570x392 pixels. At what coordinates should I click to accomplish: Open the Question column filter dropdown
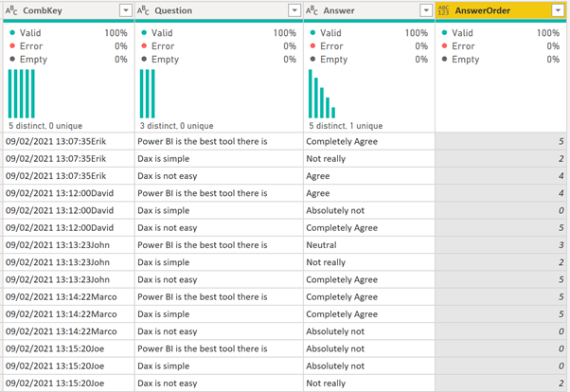coord(294,10)
